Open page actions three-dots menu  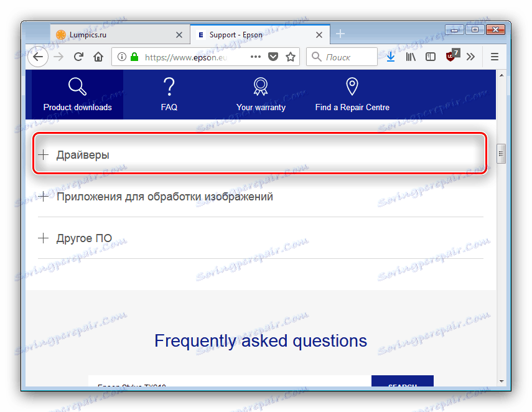tap(256, 57)
